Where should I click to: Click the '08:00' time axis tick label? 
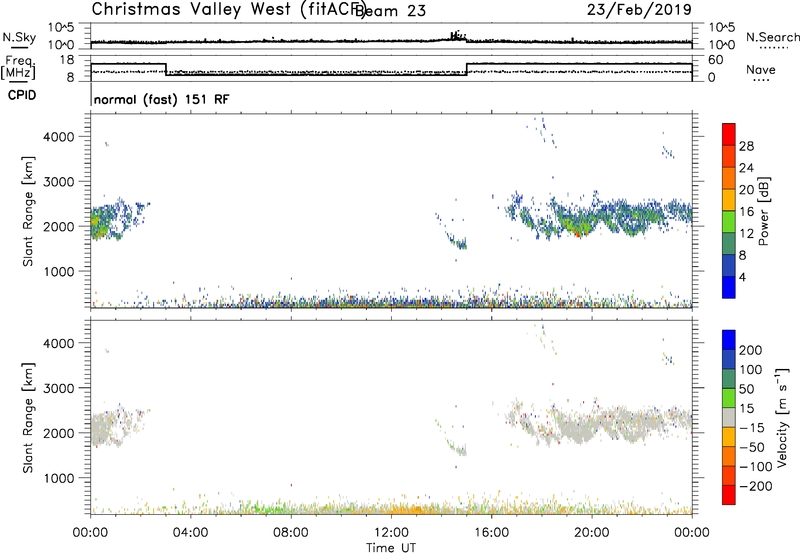coord(291,533)
